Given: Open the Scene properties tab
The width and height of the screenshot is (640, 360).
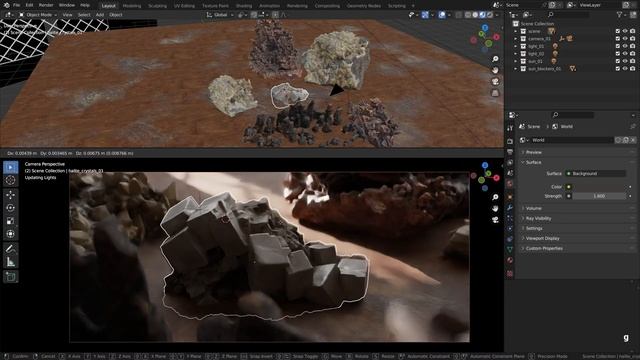Looking at the screenshot, I should click(x=510, y=173).
